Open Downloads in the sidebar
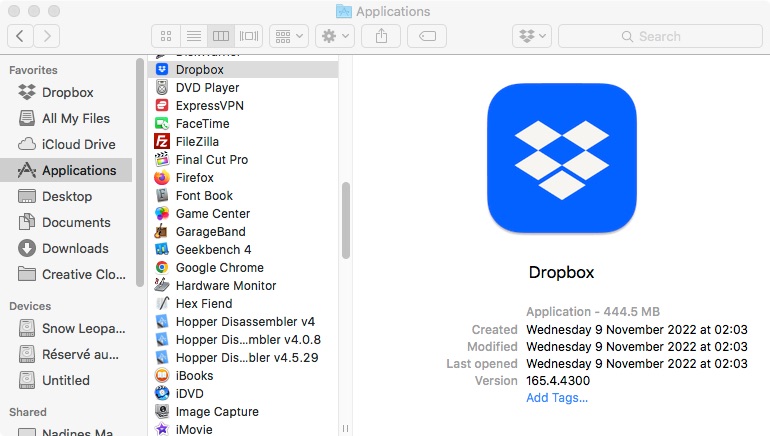The image size is (770, 436). click(66, 248)
